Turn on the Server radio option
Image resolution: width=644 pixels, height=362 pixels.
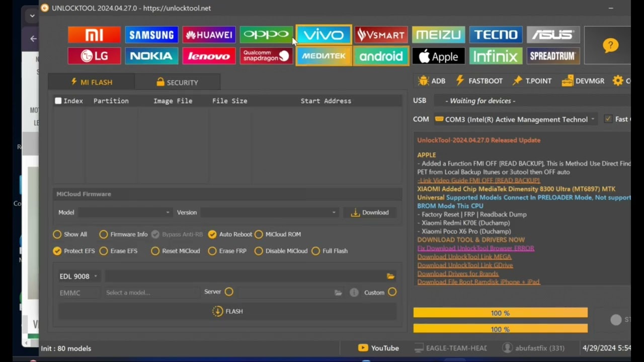pos(229,292)
